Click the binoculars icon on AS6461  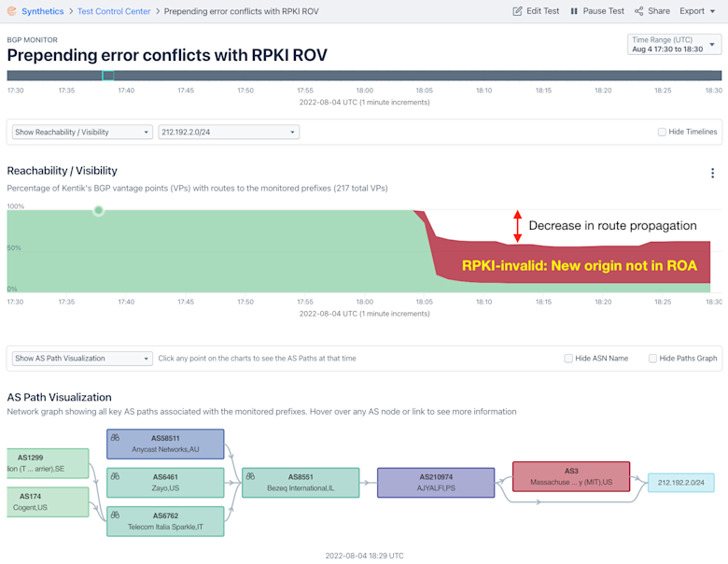pos(115,476)
